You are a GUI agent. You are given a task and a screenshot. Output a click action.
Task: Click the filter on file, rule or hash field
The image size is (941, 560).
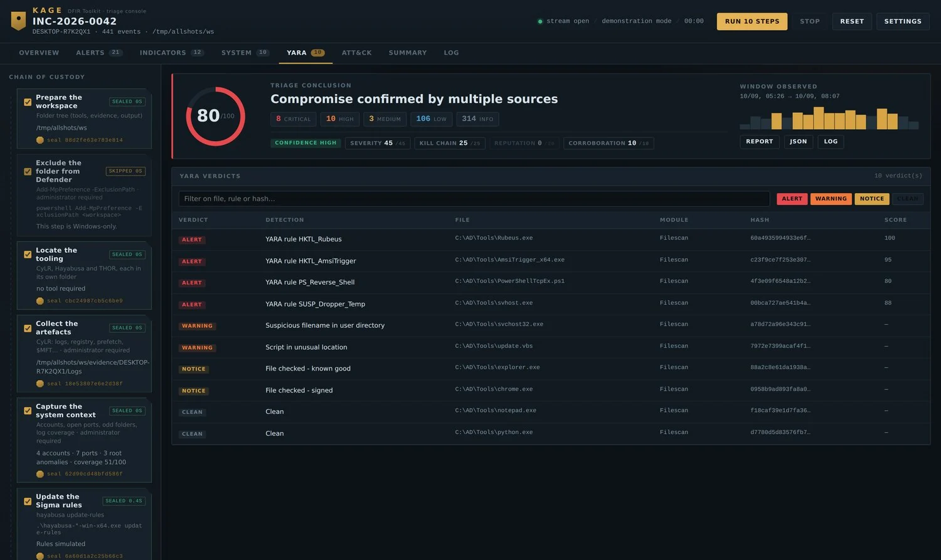[474, 199]
